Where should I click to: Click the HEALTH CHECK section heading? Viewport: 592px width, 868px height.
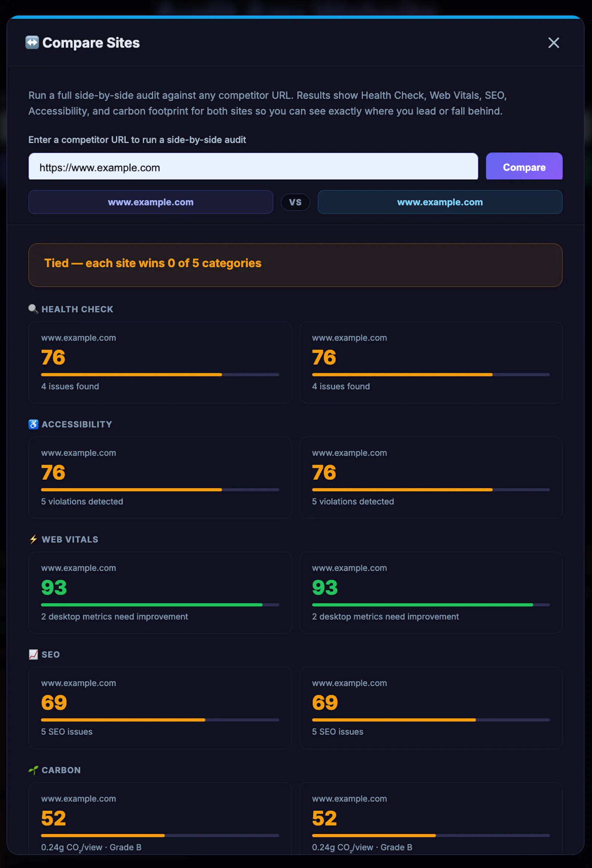point(77,309)
